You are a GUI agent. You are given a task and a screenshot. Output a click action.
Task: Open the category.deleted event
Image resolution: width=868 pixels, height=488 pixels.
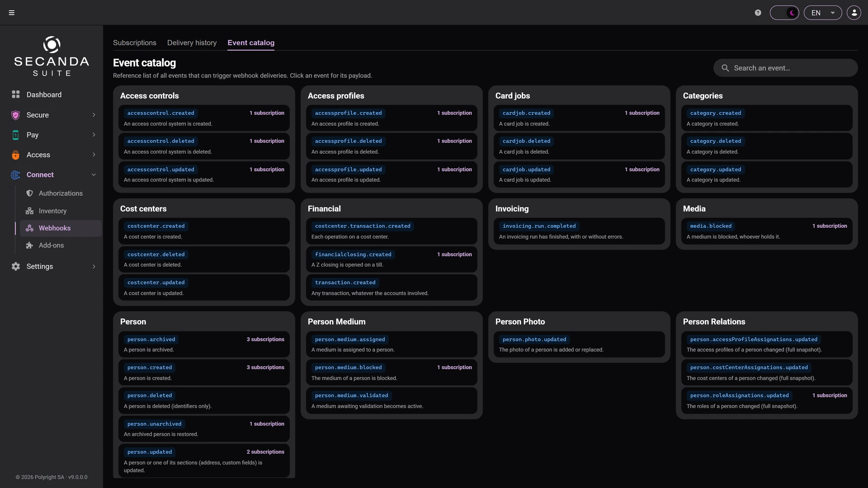click(x=767, y=146)
